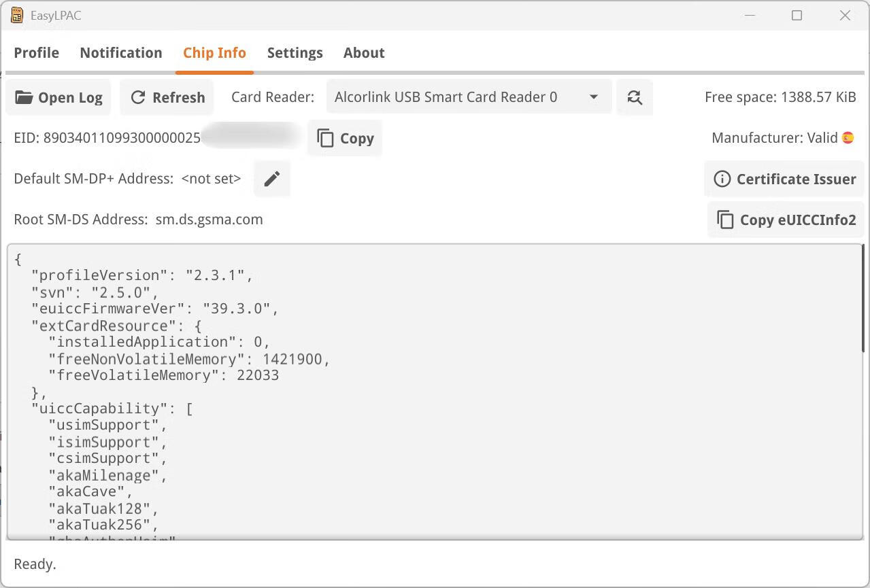
Task: Rescan card readers with the reload icon
Action: [635, 98]
